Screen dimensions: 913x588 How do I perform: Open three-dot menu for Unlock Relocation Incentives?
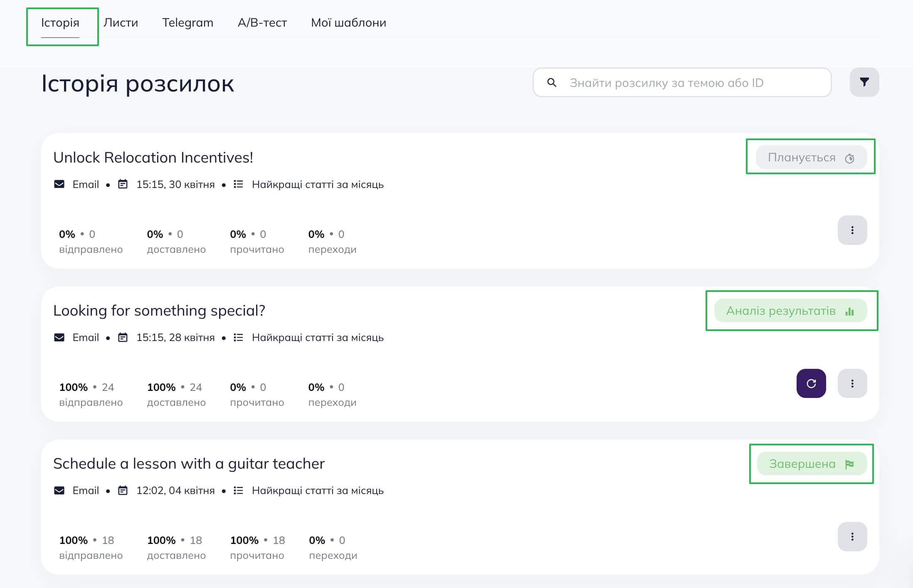click(x=852, y=230)
